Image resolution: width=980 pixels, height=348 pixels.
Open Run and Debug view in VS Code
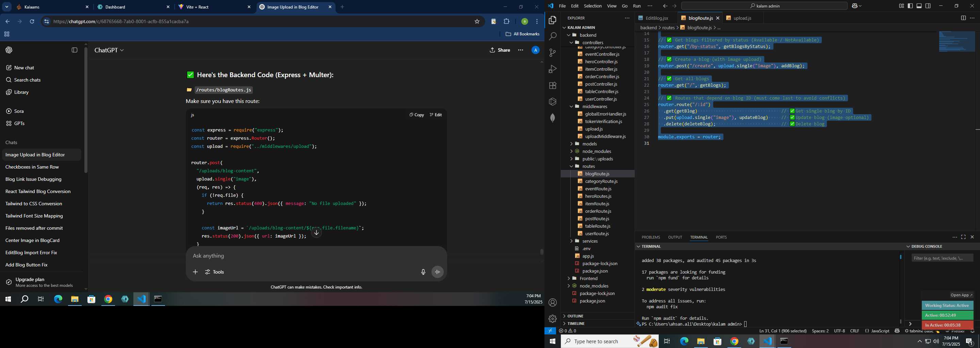[x=552, y=69]
